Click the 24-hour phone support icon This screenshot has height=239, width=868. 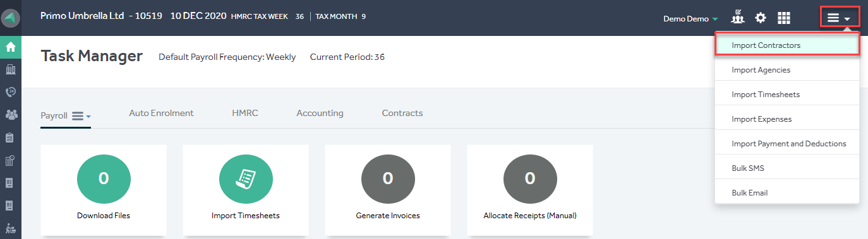point(11,92)
